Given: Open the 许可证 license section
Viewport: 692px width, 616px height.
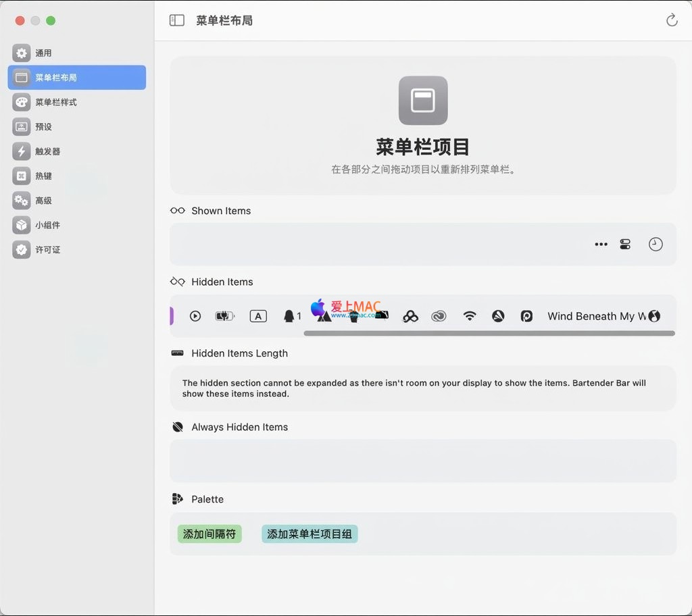Looking at the screenshot, I should tap(47, 250).
